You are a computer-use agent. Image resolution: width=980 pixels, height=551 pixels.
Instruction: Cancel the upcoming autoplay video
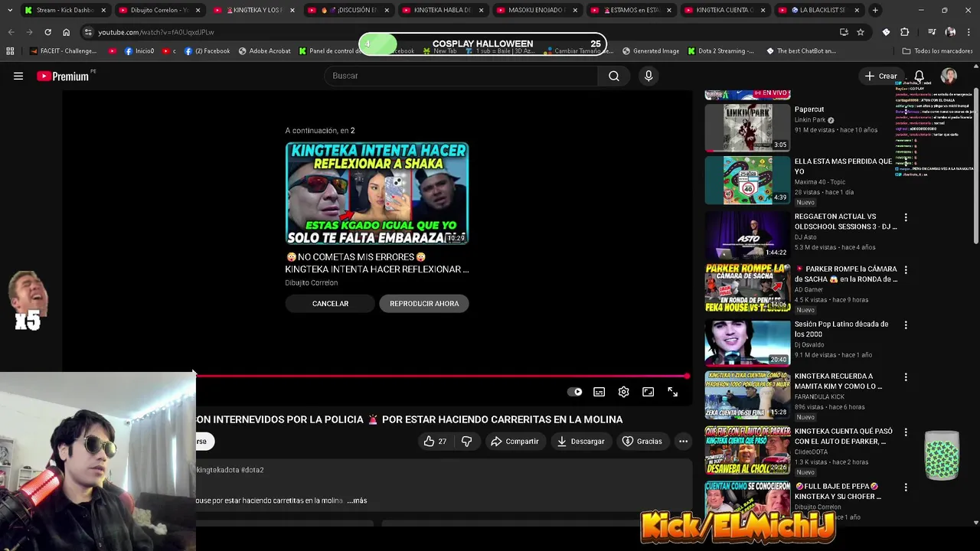(330, 304)
